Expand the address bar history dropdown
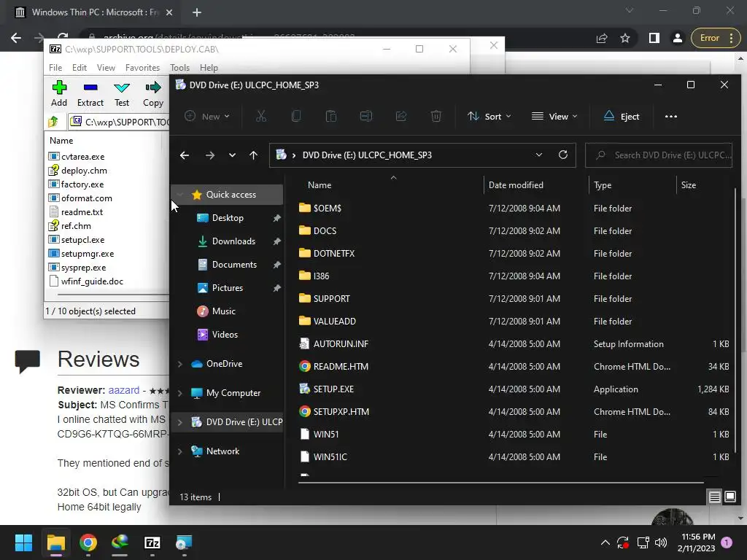Image resolution: width=747 pixels, height=560 pixels. 539,155
